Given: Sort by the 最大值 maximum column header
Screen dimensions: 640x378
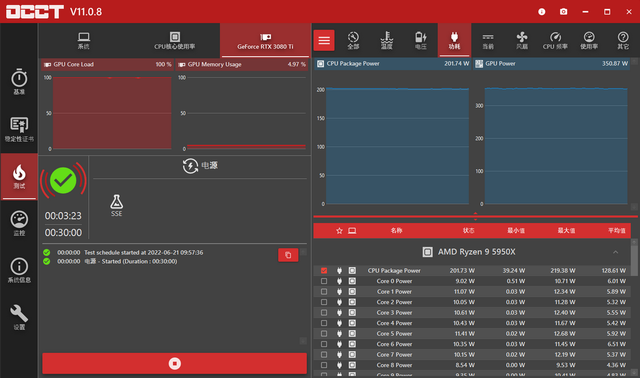Looking at the screenshot, I should (x=567, y=231).
